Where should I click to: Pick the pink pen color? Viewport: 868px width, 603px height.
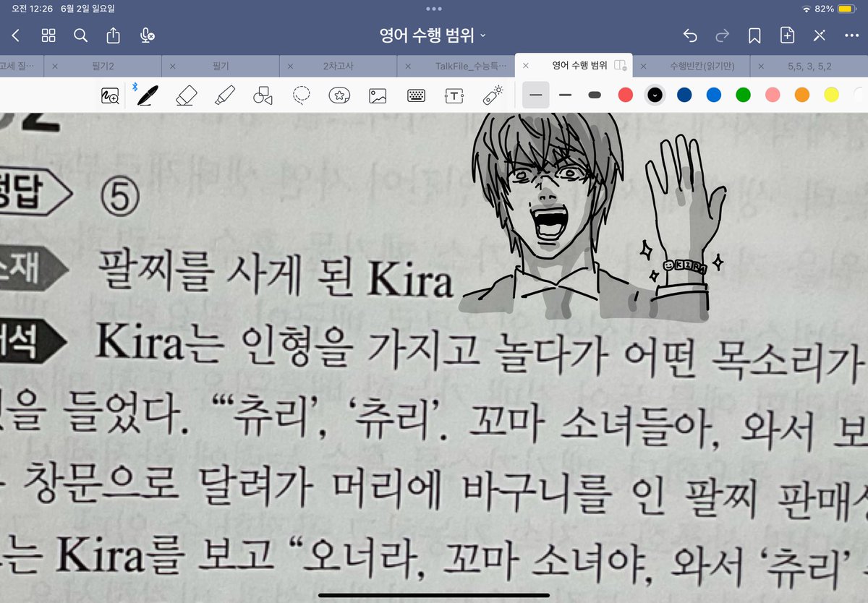coord(773,95)
